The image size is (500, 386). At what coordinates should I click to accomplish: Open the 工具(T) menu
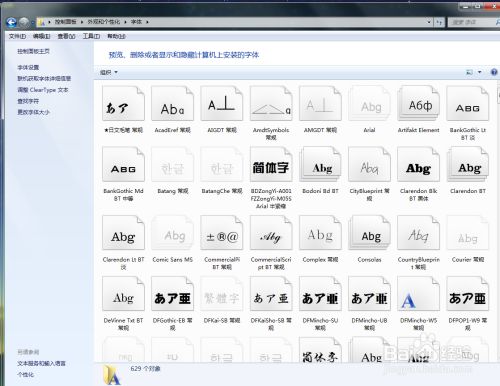click(x=91, y=36)
